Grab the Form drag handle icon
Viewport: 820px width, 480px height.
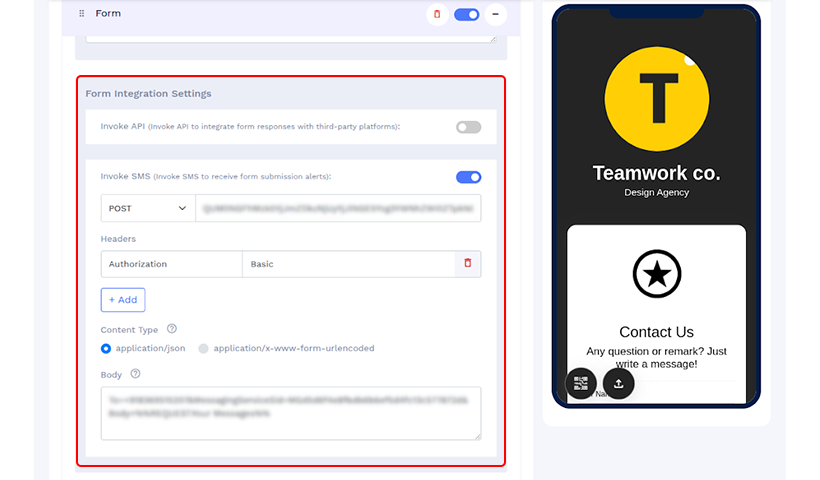(x=82, y=14)
